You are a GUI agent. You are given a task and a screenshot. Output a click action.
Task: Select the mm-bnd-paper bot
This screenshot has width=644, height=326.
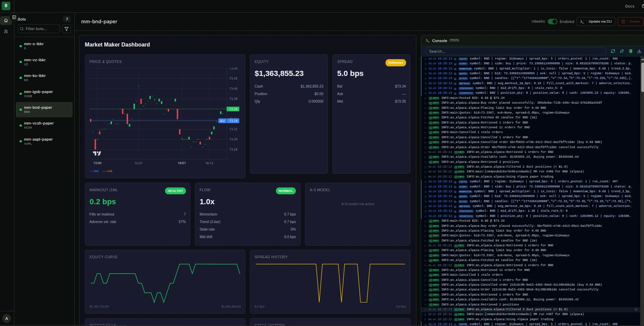(44, 109)
